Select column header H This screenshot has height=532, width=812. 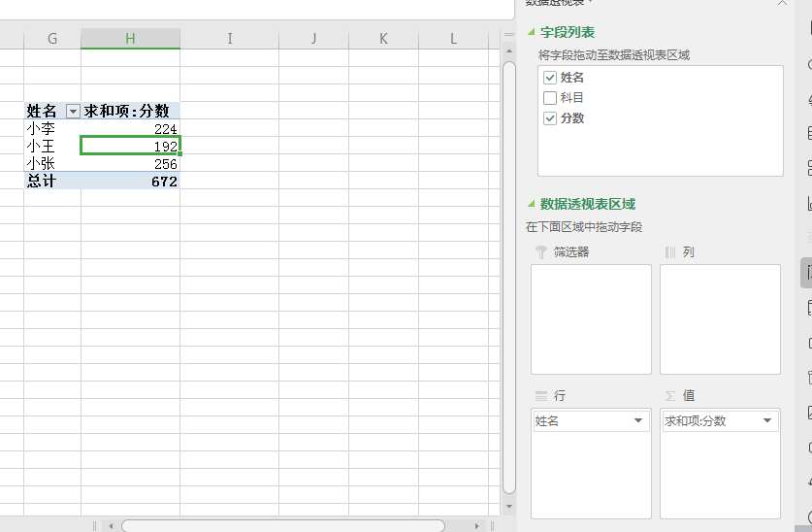pos(131,39)
